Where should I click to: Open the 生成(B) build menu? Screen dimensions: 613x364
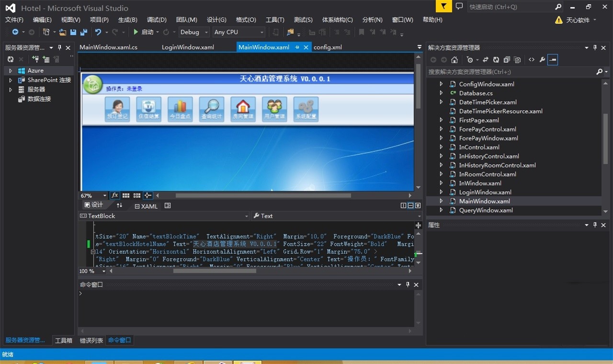(127, 20)
